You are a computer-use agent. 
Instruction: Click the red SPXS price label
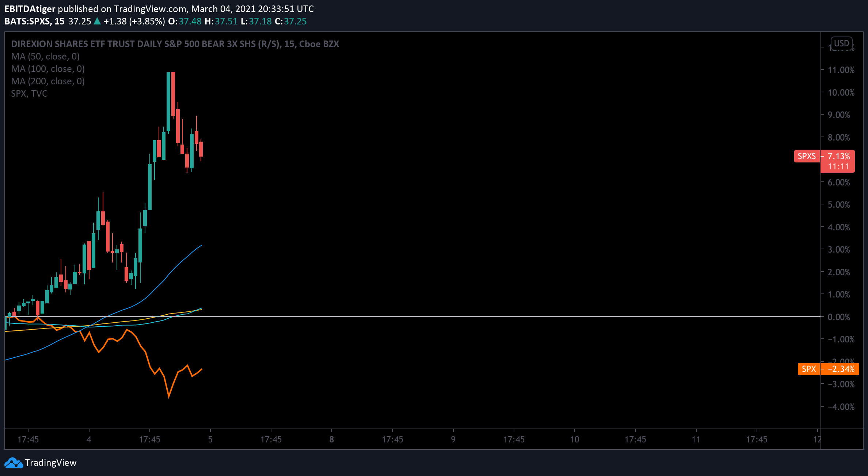coord(807,156)
